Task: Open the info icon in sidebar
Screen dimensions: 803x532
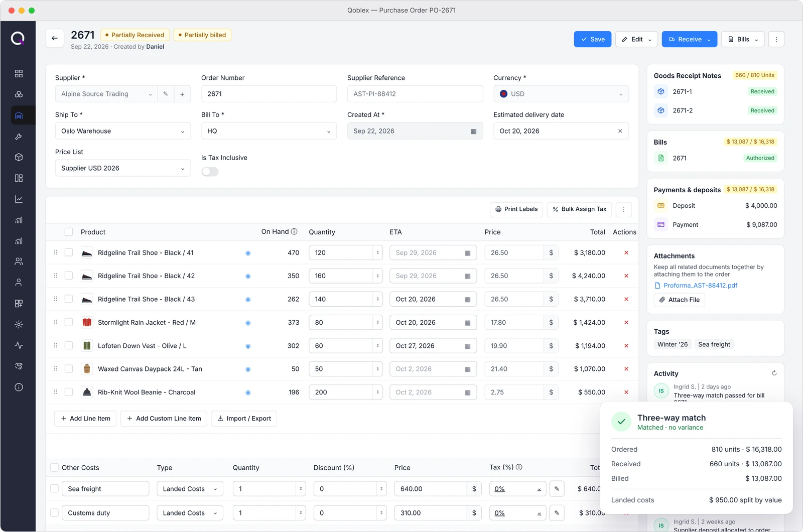Action: tap(19, 387)
